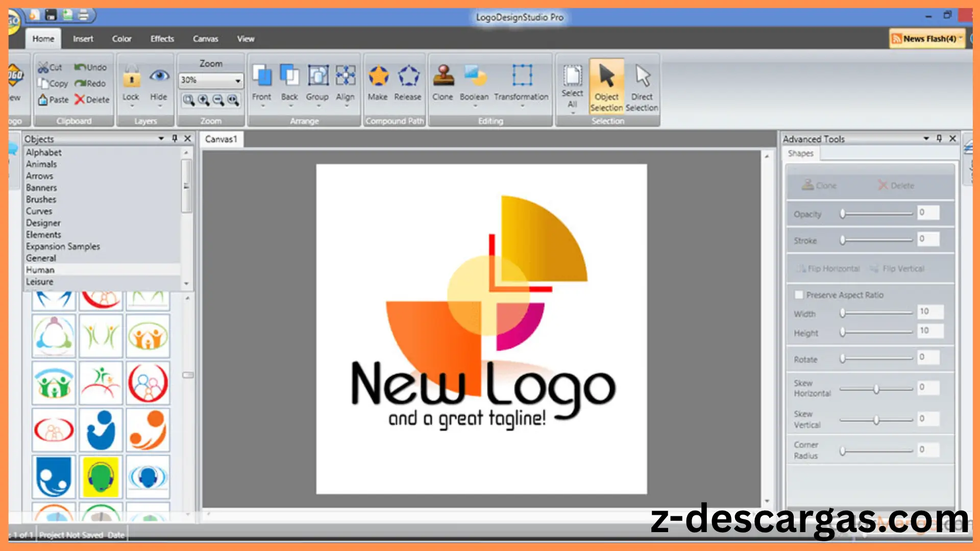Click the Width value input field
The height and width of the screenshot is (551, 980).
930,311
